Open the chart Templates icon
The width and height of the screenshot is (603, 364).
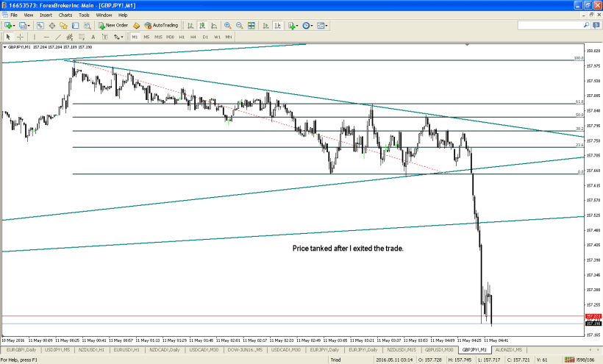[321, 25]
